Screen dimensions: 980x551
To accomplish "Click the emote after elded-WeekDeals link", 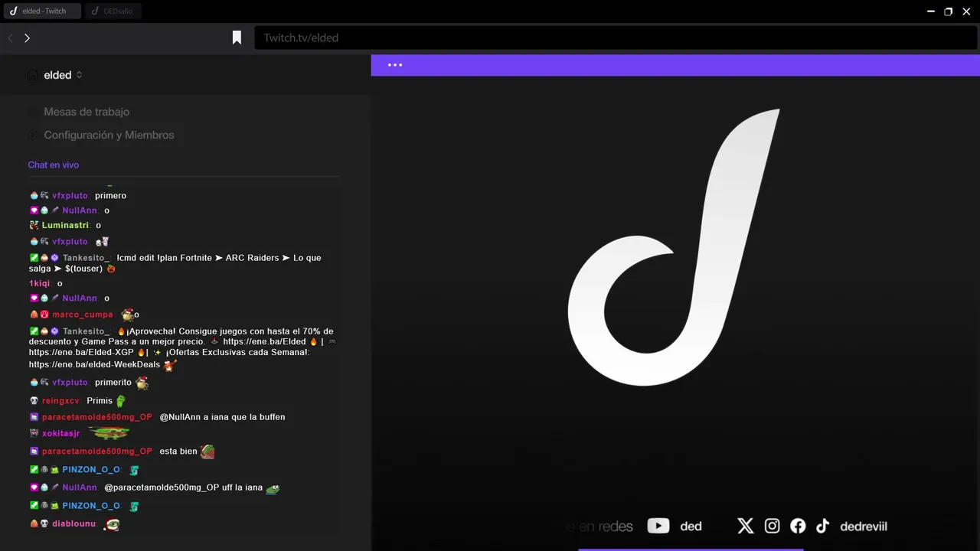I will 170,365.
